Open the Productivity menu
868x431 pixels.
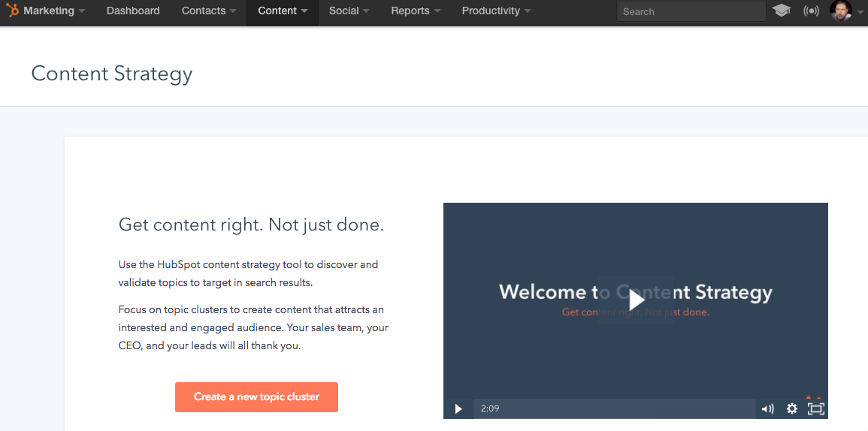(x=496, y=11)
